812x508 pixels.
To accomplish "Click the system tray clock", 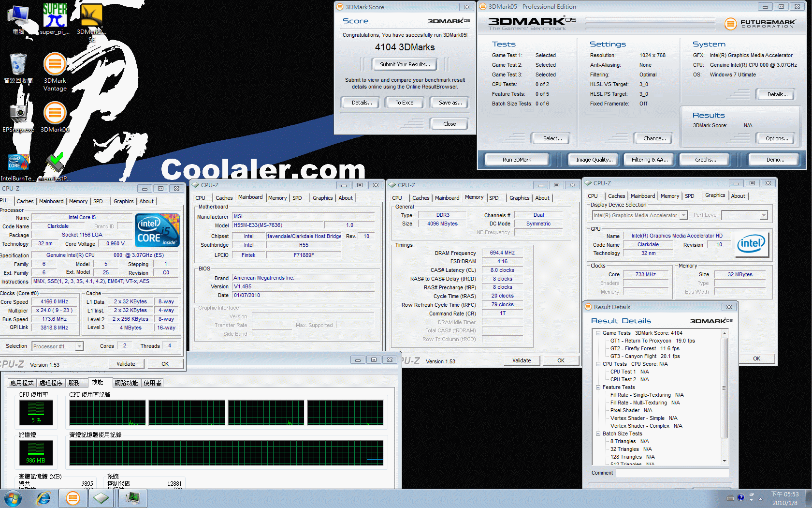I will pos(785,498).
